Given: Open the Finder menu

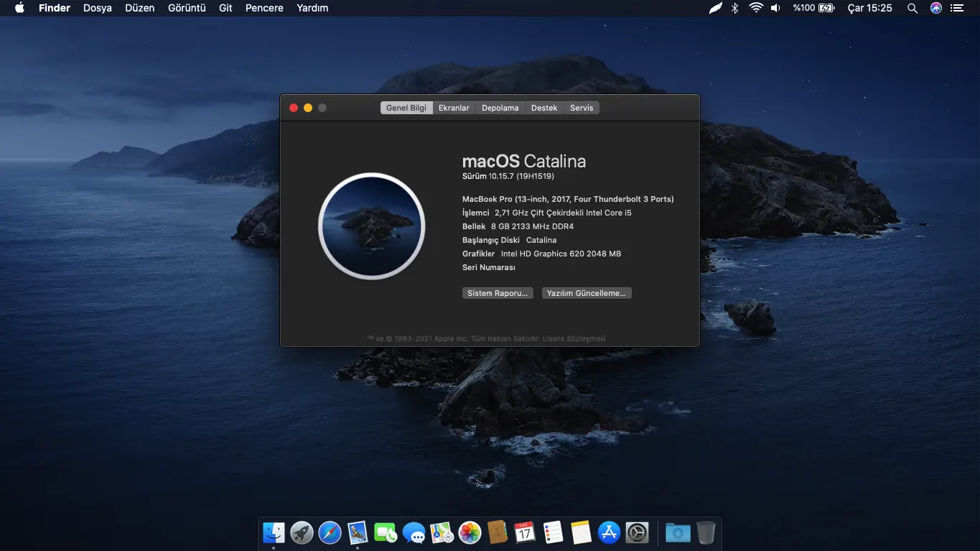Looking at the screenshot, I should pyautogui.click(x=55, y=8).
